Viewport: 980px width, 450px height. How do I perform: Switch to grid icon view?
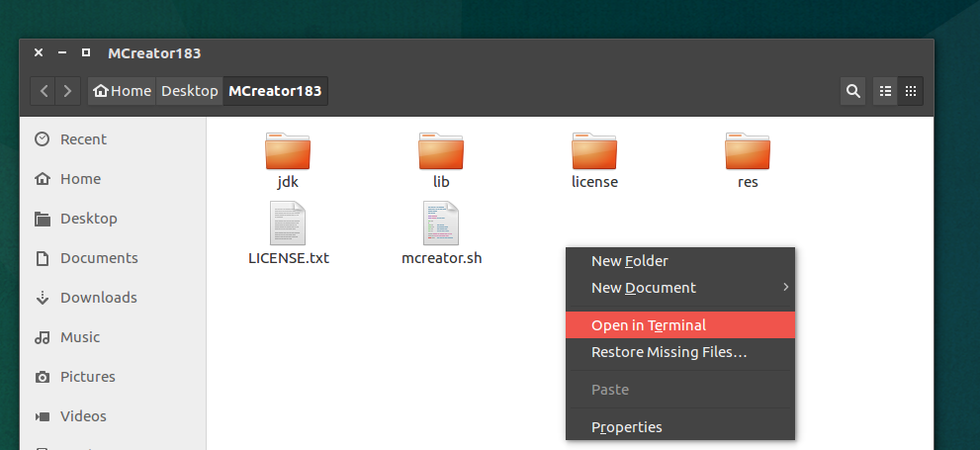911,91
